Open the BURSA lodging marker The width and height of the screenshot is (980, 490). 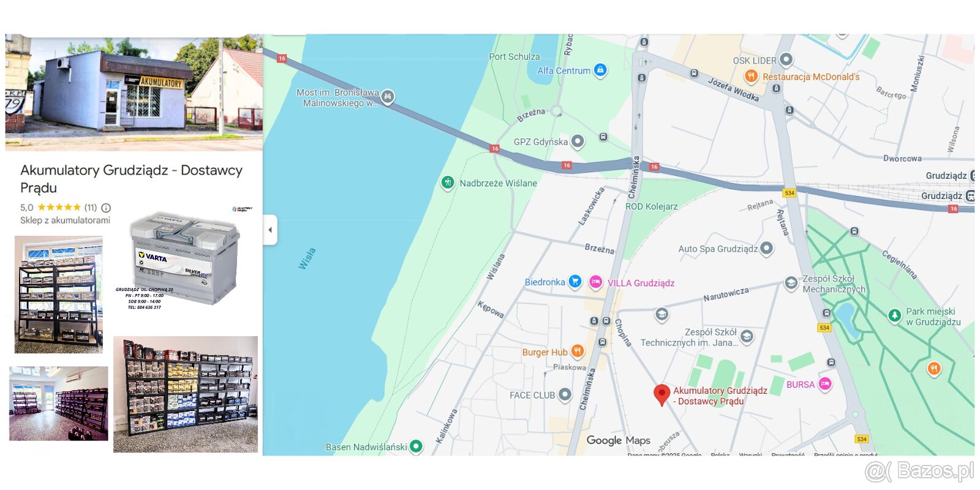pos(825,384)
